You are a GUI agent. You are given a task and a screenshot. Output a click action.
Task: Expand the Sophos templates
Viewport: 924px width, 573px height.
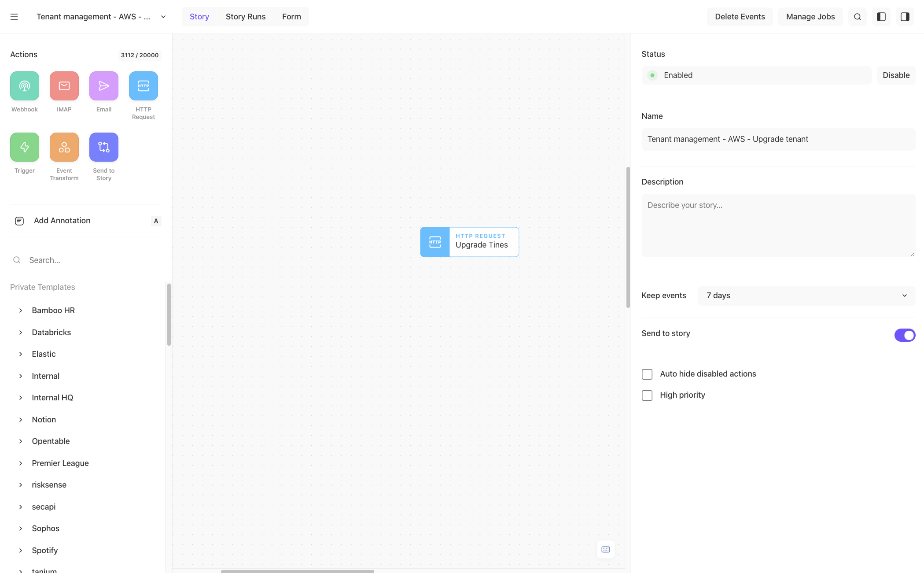[21, 529]
